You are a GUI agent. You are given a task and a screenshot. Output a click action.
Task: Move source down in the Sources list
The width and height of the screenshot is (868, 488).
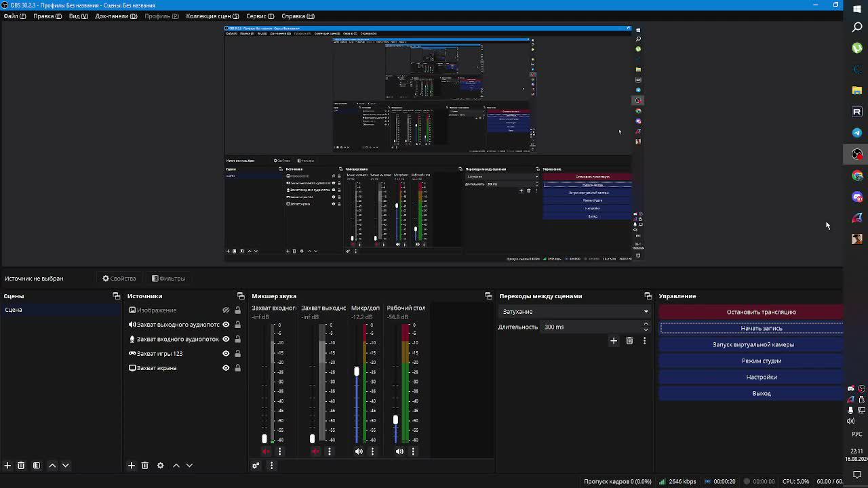(x=189, y=466)
